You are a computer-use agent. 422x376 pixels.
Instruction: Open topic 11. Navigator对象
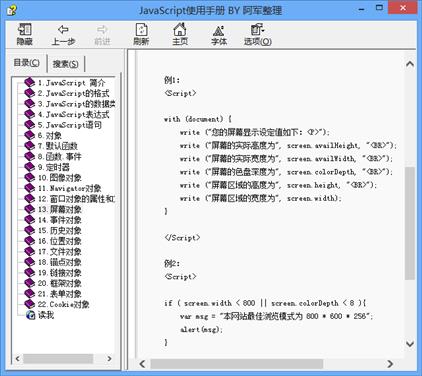coord(70,188)
